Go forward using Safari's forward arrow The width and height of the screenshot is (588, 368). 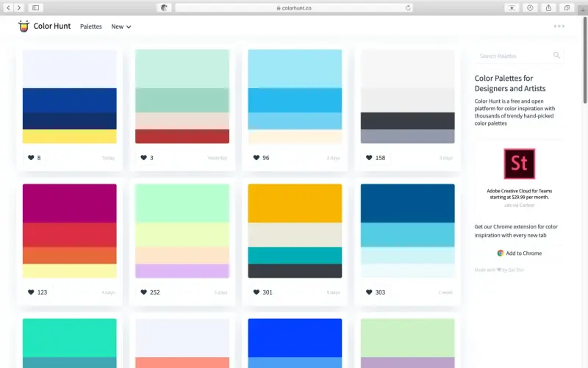(x=19, y=7)
